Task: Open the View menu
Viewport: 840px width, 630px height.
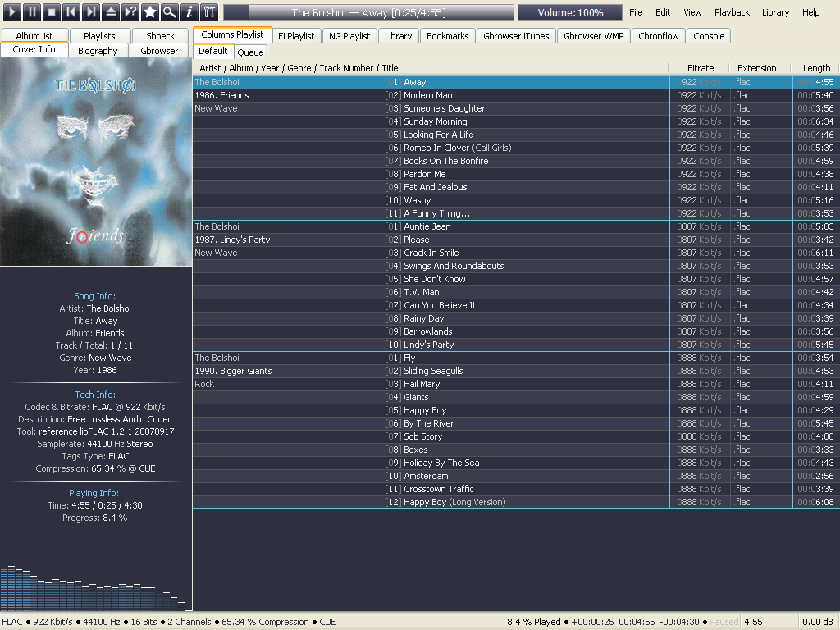Action: [692, 12]
